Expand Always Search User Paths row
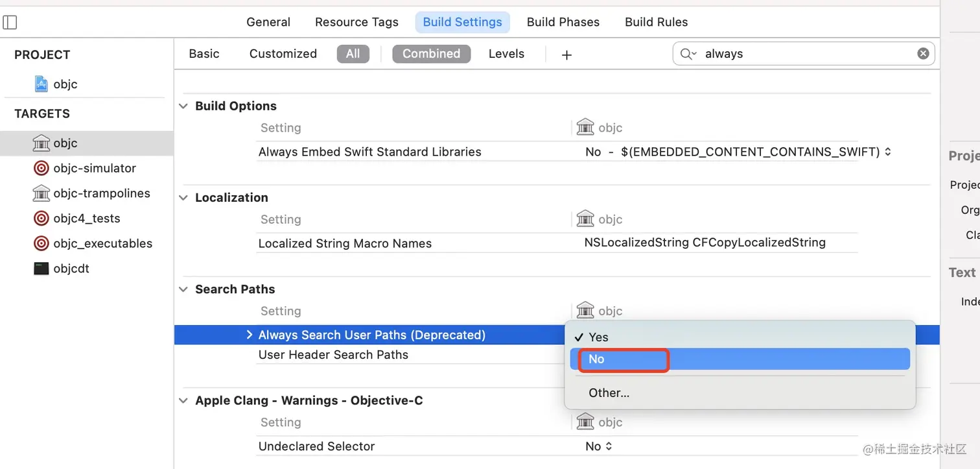 pos(250,335)
